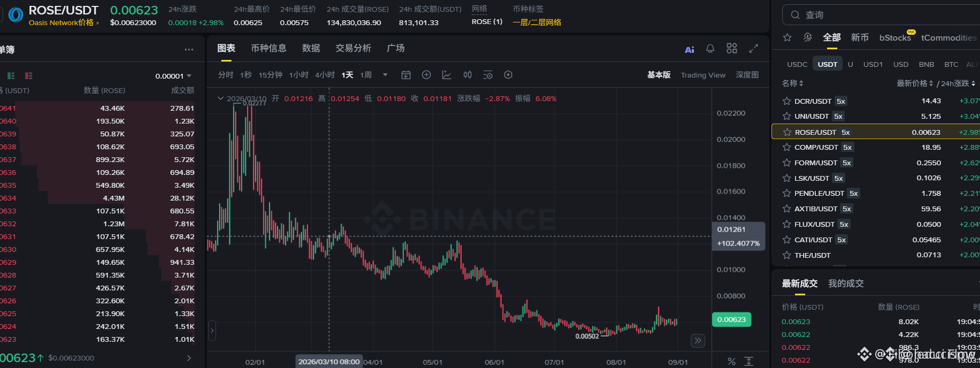Switch to the 广场 tab
980x368 pixels.
coord(396,48)
